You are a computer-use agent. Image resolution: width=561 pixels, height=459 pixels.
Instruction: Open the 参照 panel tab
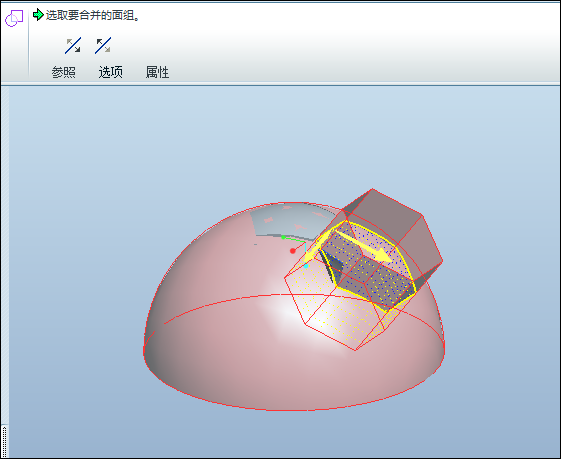coord(63,72)
